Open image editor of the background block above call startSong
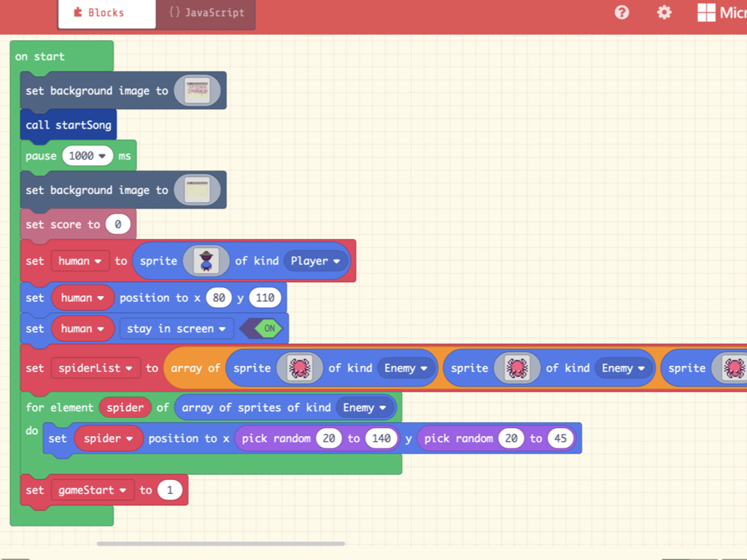This screenshot has width=747, height=560. click(x=197, y=90)
